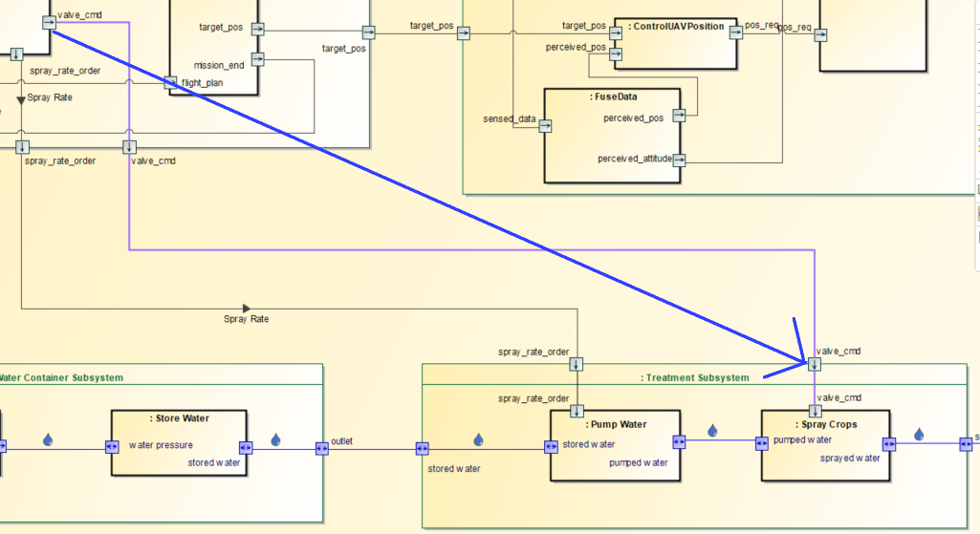Select the FuseData block
The width and height of the screenshot is (980, 534).
coord(613,136)
